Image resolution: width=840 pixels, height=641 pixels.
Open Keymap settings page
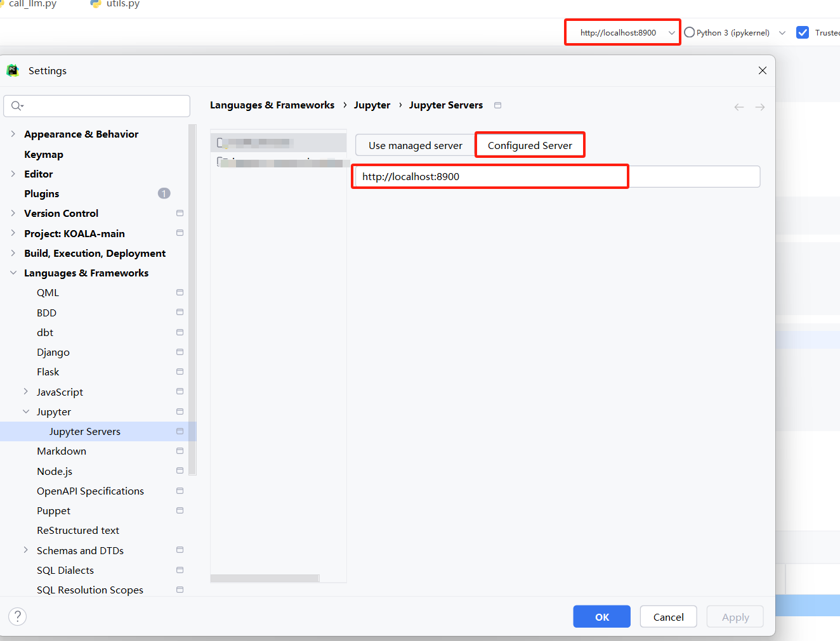pyautogui.click(x=44, y=154)
